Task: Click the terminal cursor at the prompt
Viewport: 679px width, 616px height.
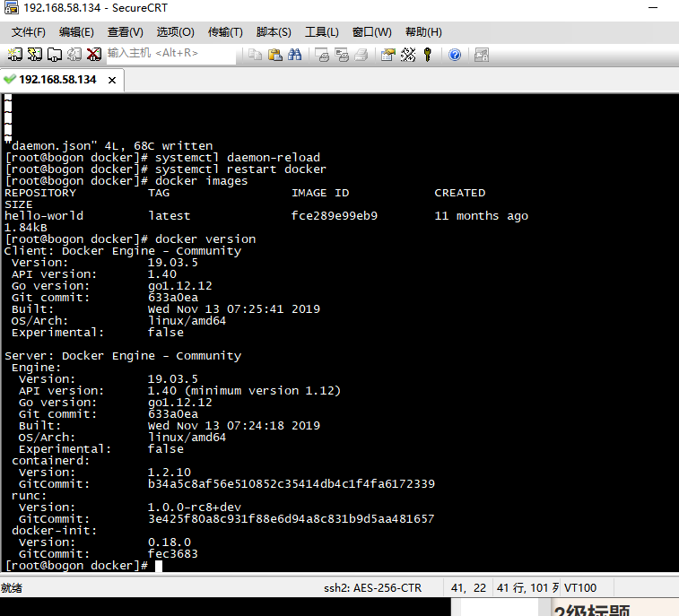Action: 159,566
